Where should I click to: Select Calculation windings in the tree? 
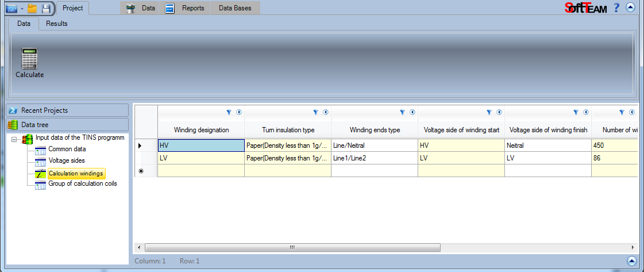(x=76, y=174)
